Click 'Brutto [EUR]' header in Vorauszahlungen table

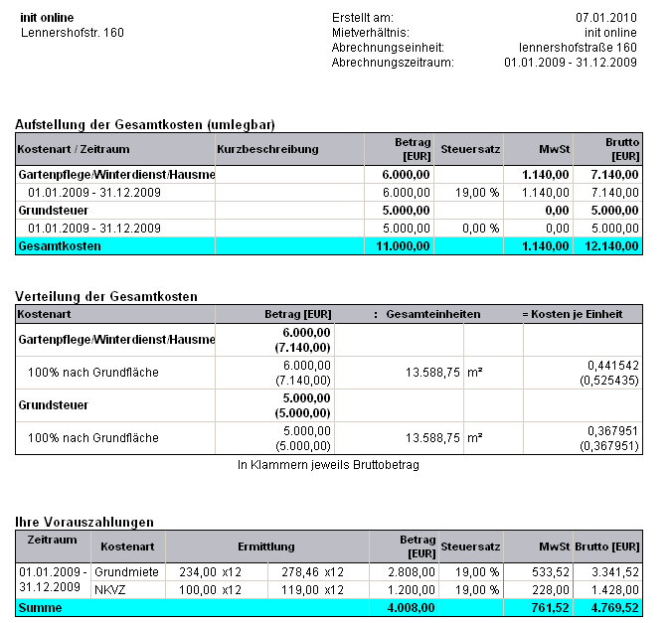[x=607, y=546]
